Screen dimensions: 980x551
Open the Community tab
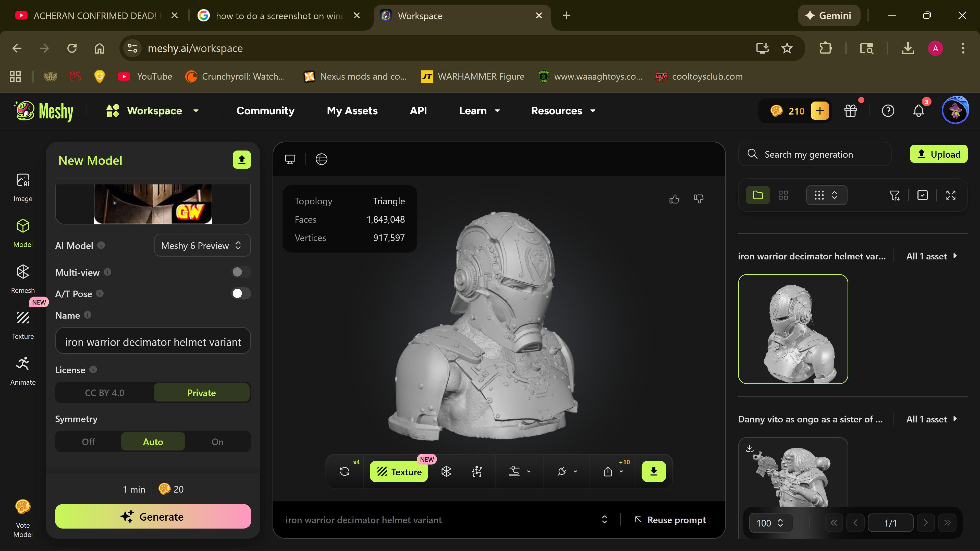click(265, 111)
